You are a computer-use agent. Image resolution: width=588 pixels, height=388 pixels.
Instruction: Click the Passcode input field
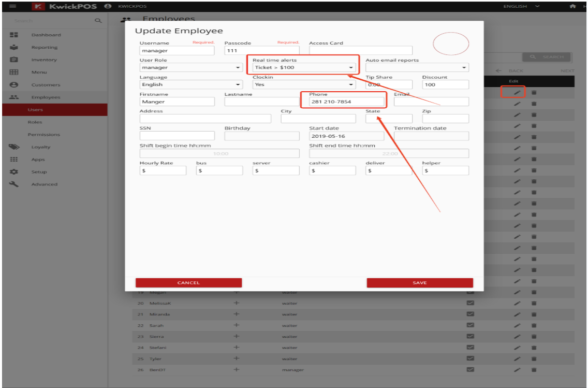pos(262,51)
